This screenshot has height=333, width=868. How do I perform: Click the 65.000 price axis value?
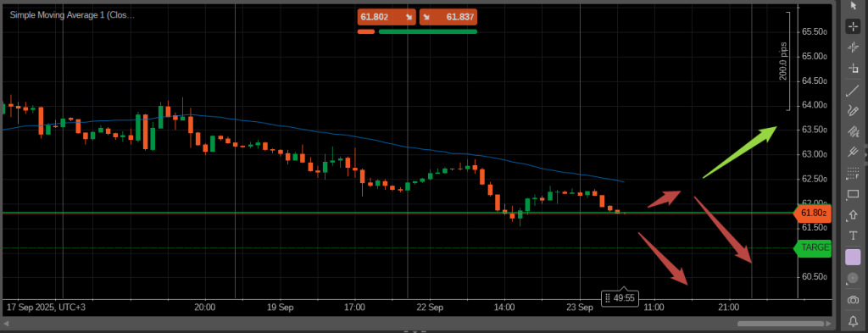pyautogui.click(x=815, y=57)
